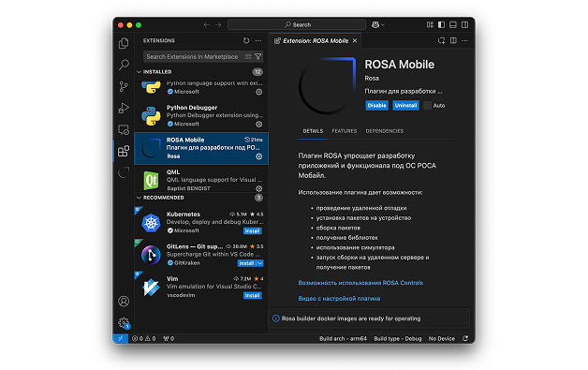Select Vim in recommended list

pos(201,287)
